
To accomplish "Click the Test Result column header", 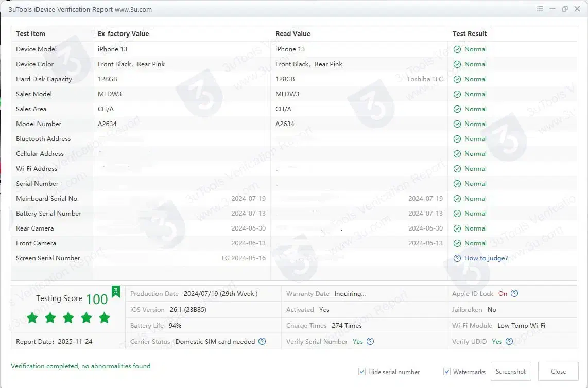I will [470, 34].
